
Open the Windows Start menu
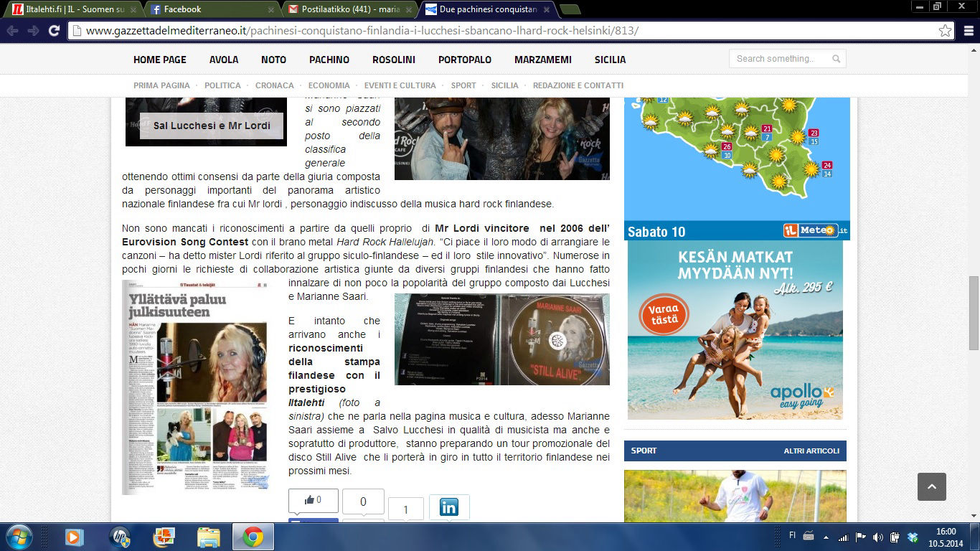pos(19,536)
